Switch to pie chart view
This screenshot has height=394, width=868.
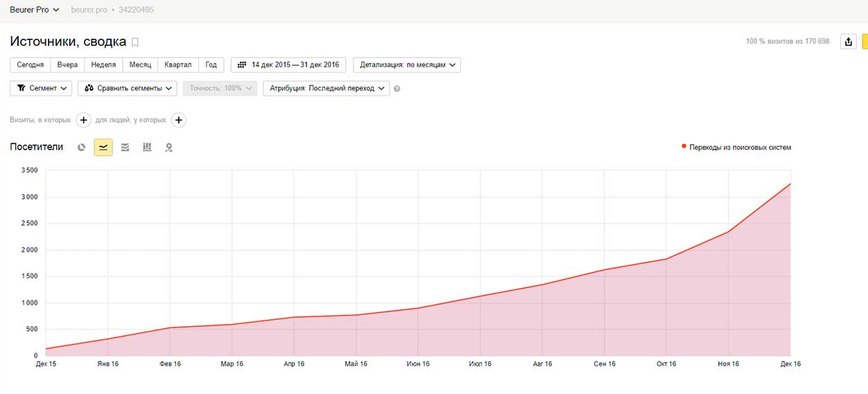click(x=81, y=147)
